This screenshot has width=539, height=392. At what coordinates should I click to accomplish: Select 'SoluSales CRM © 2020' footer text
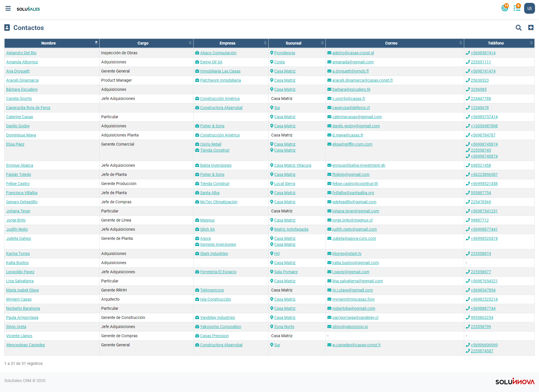coord(25,381)
